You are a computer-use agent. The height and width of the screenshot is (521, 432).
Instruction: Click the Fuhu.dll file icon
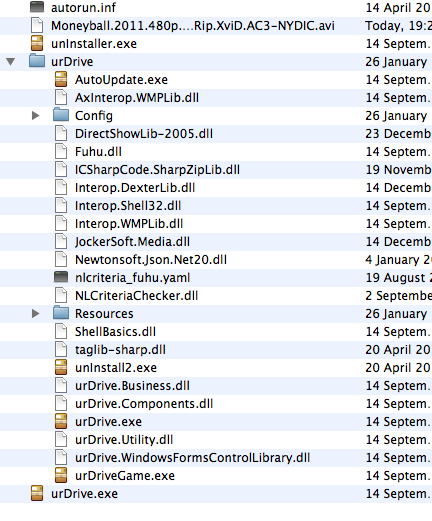pos(61,152)
